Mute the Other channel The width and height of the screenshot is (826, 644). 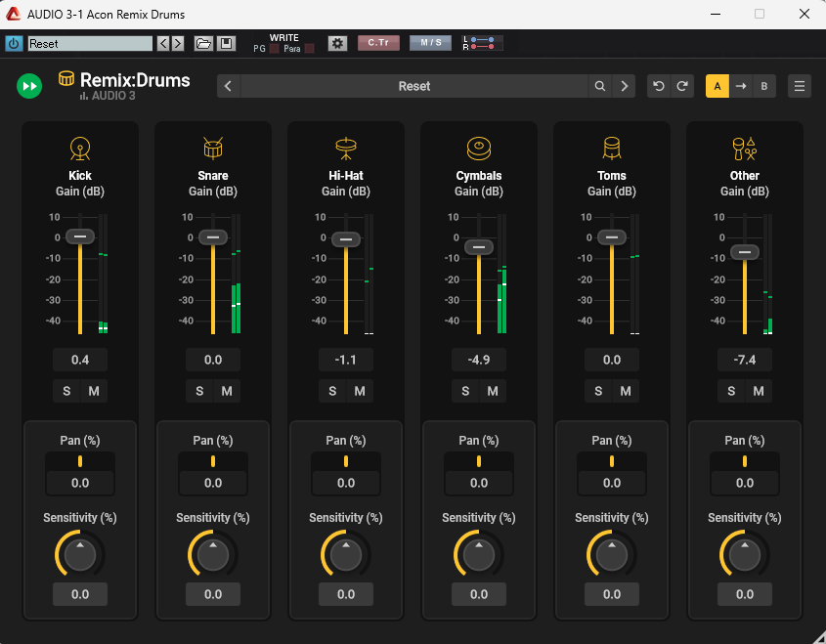[x=759, y=391]
